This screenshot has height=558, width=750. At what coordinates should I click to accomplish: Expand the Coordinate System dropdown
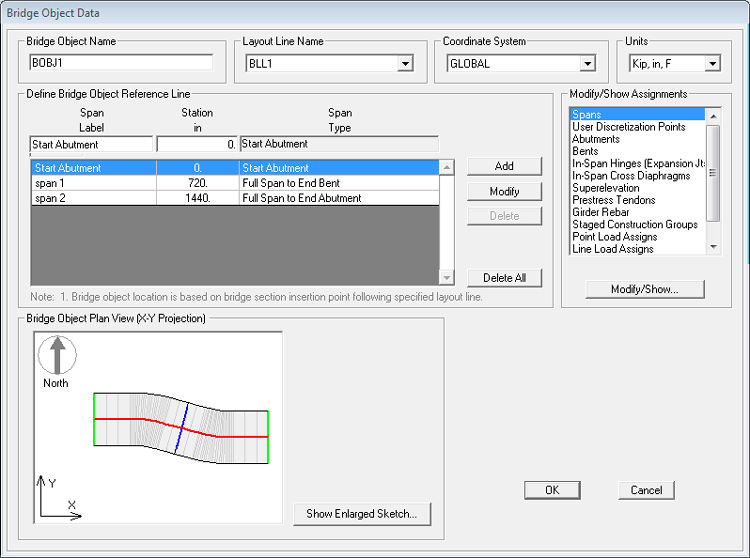pos(587,63)
